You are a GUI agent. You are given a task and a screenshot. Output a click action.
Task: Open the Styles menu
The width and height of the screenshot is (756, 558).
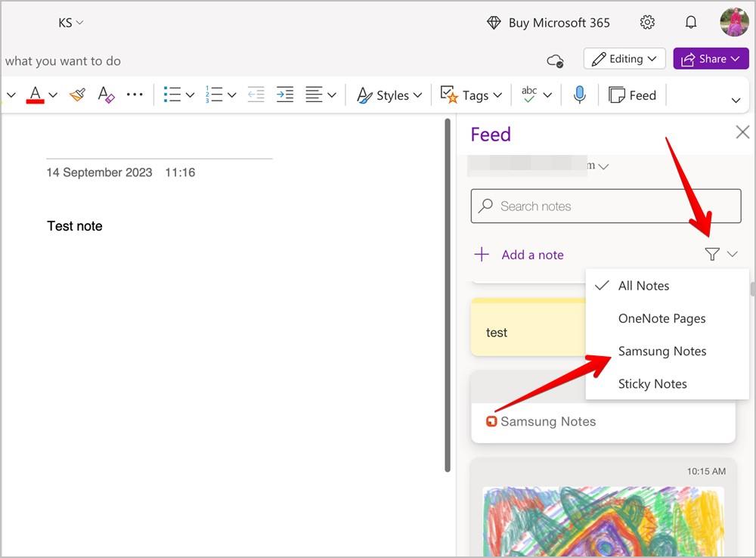[x=389, y=95]
